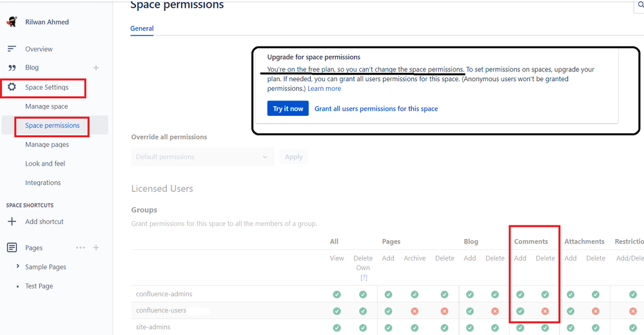Click the plus icon next to Blog
Image resolution: width=644 pixels, height=335 pixels.
95,68
